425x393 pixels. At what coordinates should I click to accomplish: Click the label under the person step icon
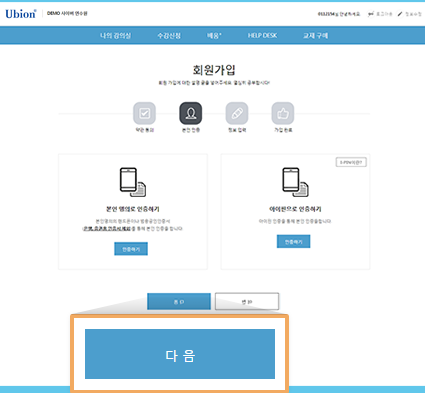pos(191,130)
